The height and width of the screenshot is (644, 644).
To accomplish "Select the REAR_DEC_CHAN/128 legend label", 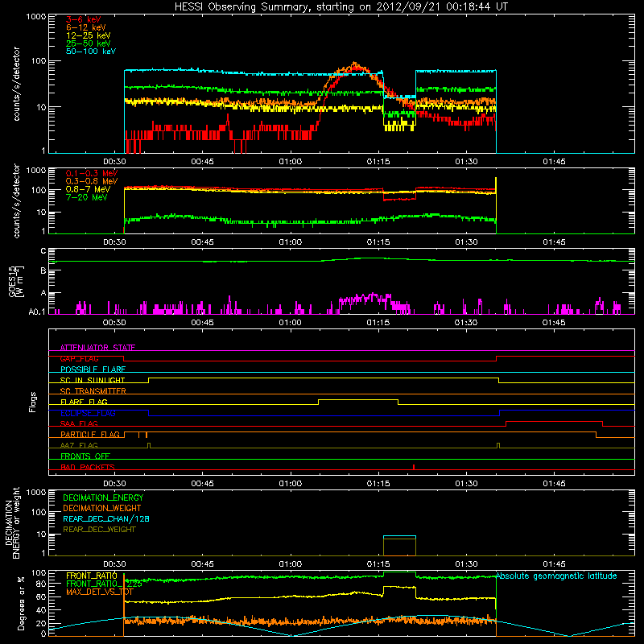I will click(106, 519).
